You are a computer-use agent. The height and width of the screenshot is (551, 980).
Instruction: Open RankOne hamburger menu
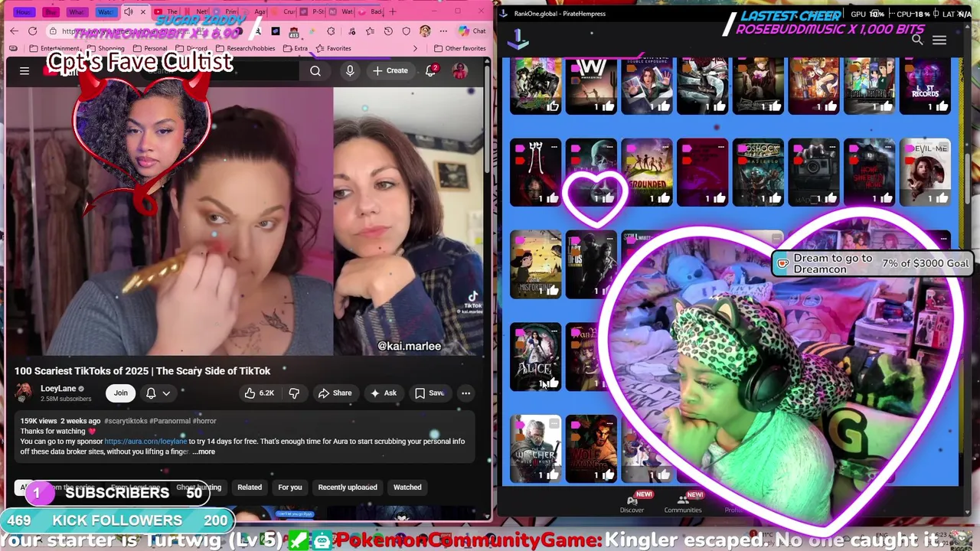(x=939, y=41)
